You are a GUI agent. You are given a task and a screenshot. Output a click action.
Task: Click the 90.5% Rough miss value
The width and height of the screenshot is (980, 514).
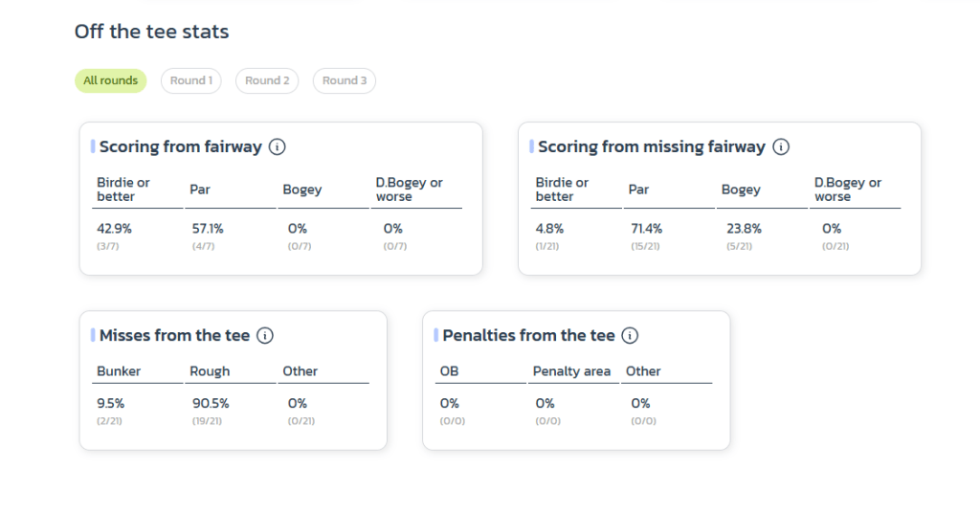pyautogui.click(x=211, y=404)
